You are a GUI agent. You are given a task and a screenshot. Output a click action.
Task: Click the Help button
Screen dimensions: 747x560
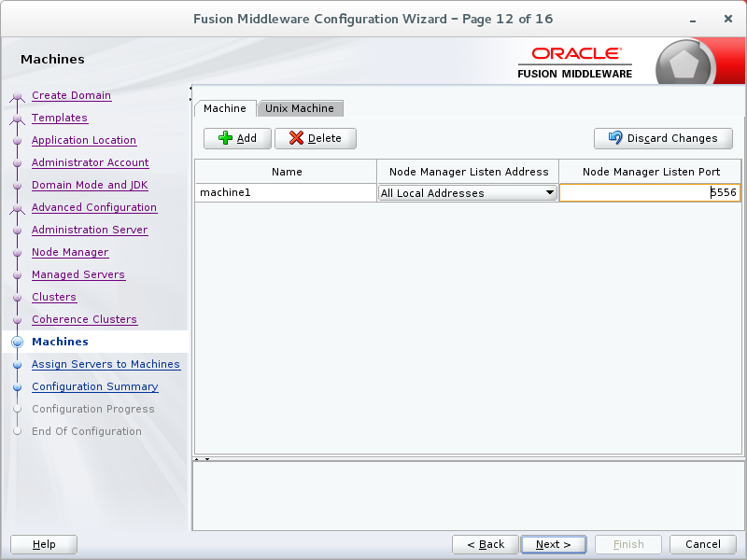44,544
